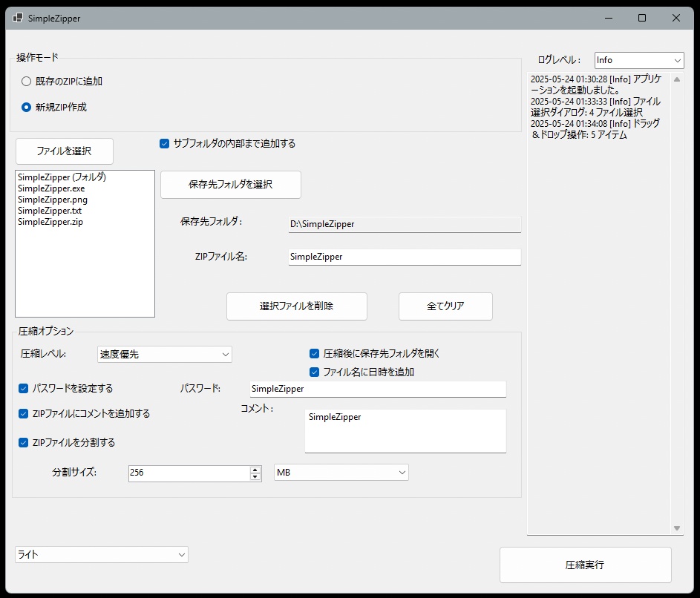
Task: Click the 圧縮実行 button
Action: tap(585, 565)
